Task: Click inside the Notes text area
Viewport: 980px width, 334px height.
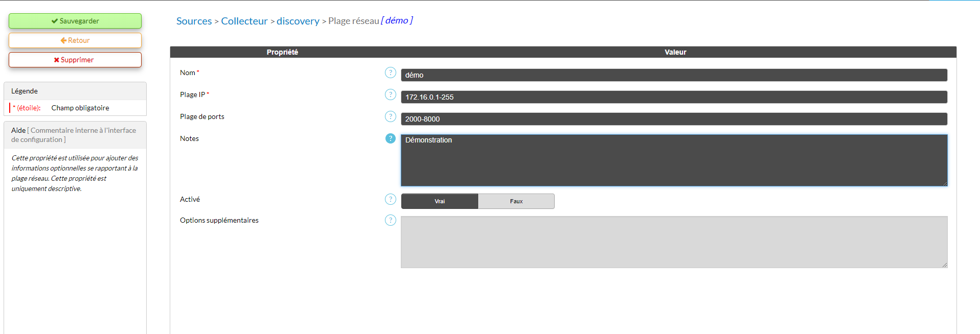Action: pyautogui.click(x=673, y=160)
